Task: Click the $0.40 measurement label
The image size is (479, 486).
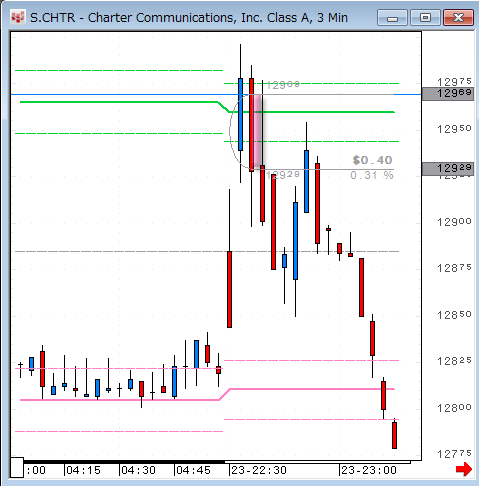Action: pos(373,160)
